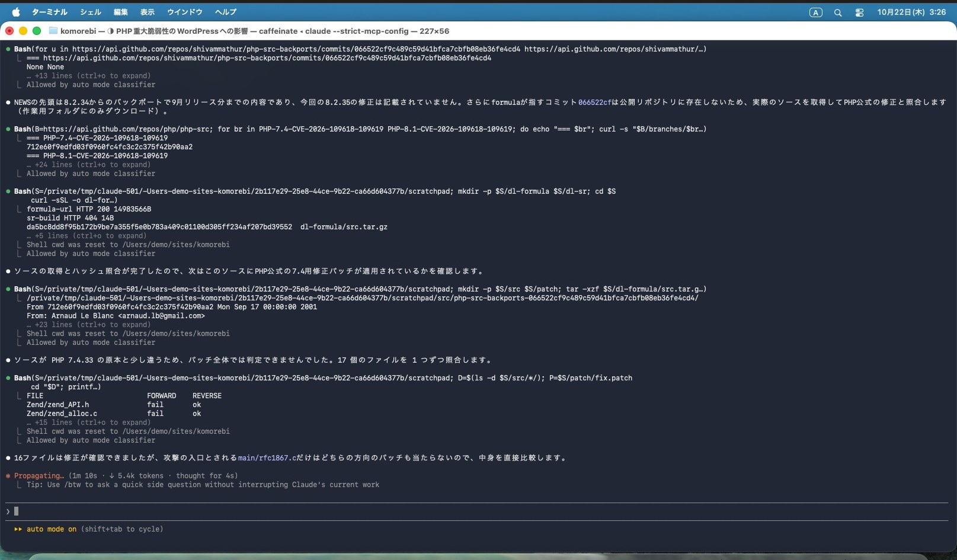Click the "Bash(for u in" command line
The width and height of the screenshot is (957, 560).
point(360,49)
